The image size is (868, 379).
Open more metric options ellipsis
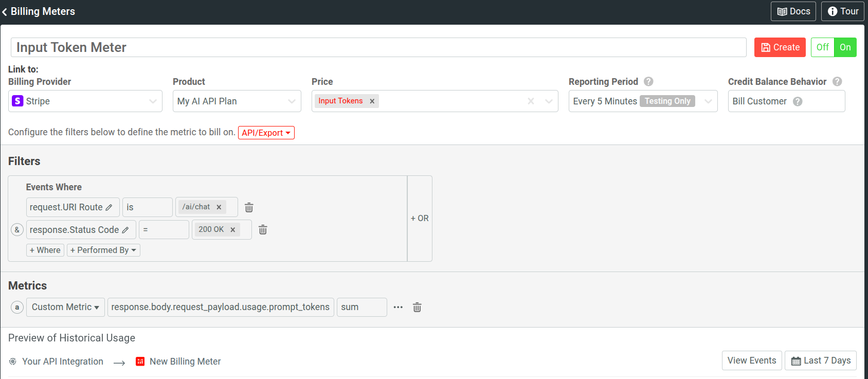pyautogui.click(x=398, y=308)
